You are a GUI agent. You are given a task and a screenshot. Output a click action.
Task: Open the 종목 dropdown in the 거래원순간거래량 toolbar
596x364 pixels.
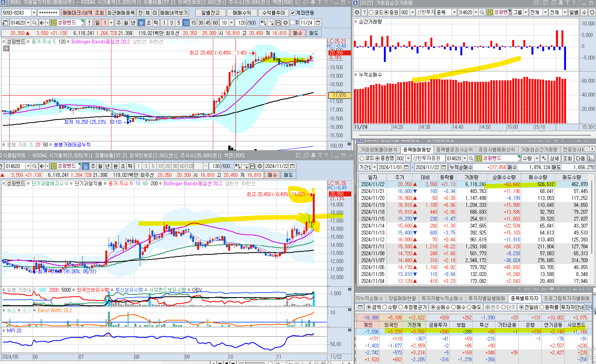coord(454,12)
